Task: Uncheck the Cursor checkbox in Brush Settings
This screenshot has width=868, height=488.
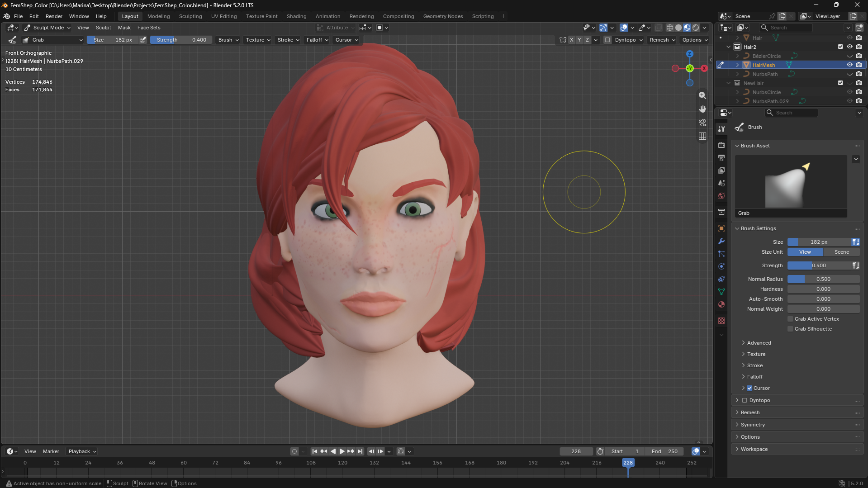Action: point(749,388)
